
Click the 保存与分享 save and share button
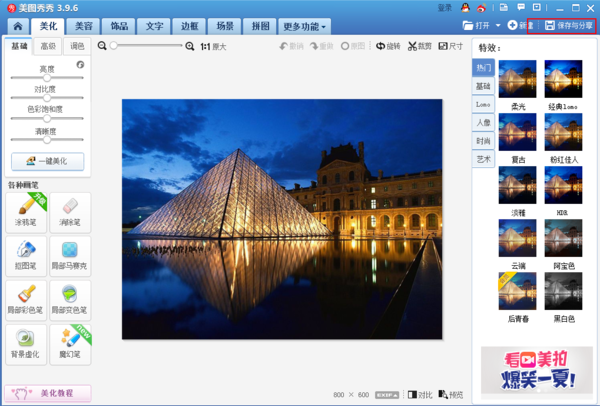569,24
